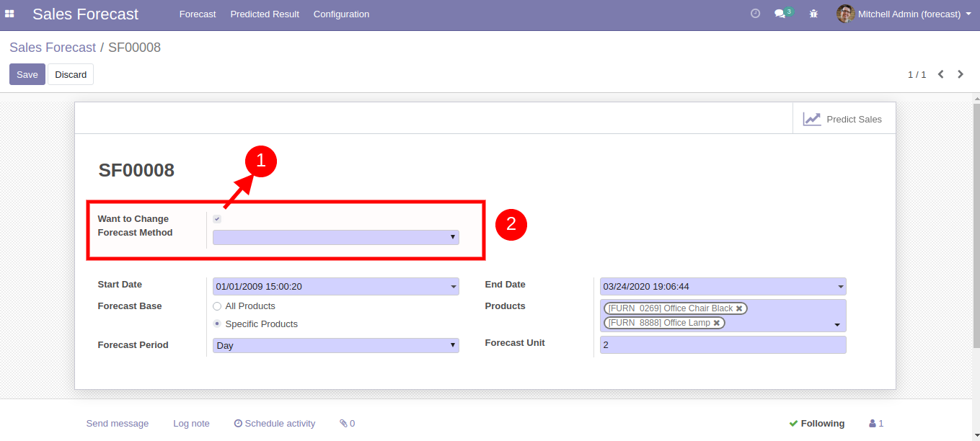Select All Products radio button
980x441 pixels.
217,306
